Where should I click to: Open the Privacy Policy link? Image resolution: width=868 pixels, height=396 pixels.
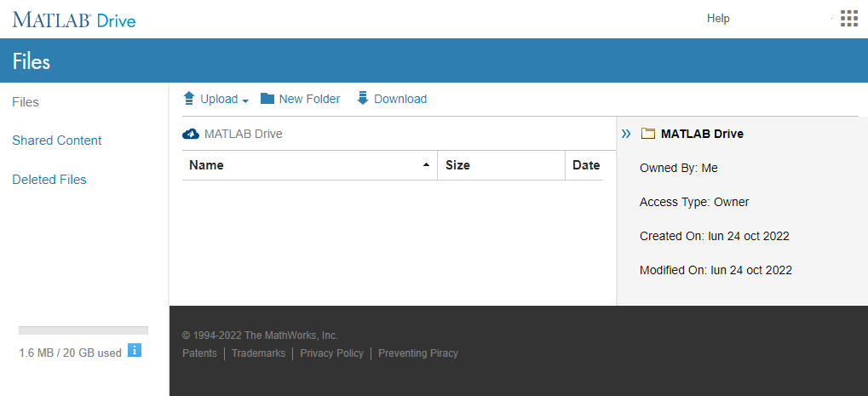point(331,353)
